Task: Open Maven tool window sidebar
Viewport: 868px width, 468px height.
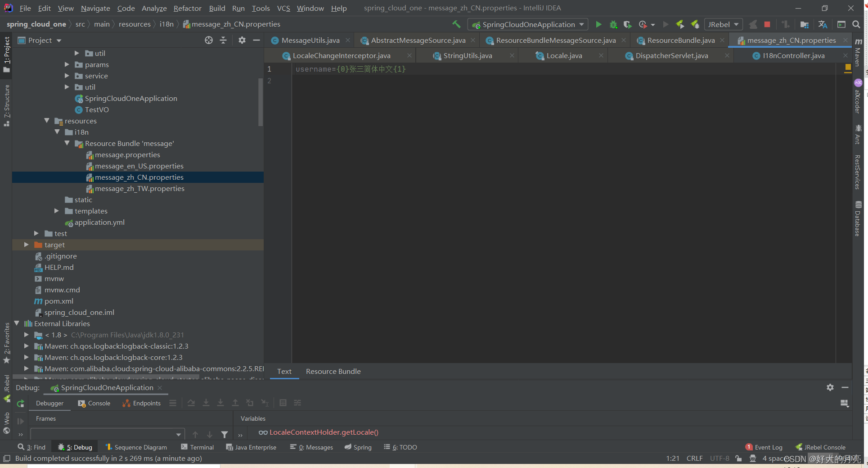Action: tap(858, 52)
